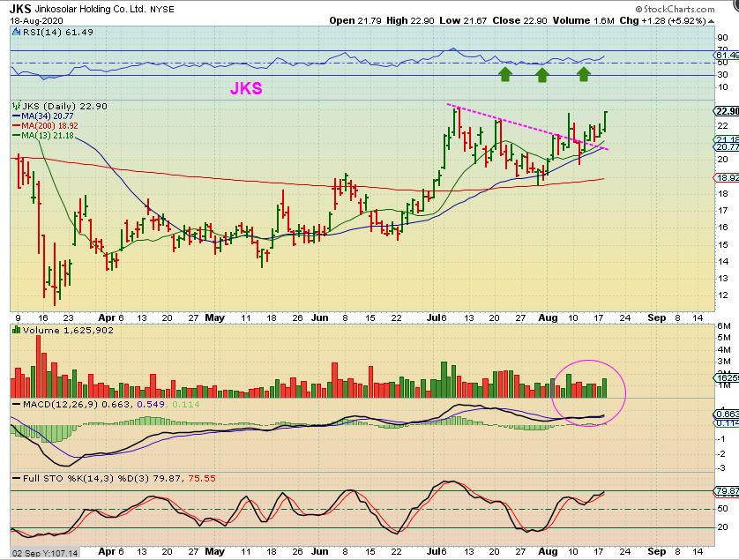739x560 pixels.
Task: Click the RSI(14) 61.49 legend label
Action: [x=57, y=32]
